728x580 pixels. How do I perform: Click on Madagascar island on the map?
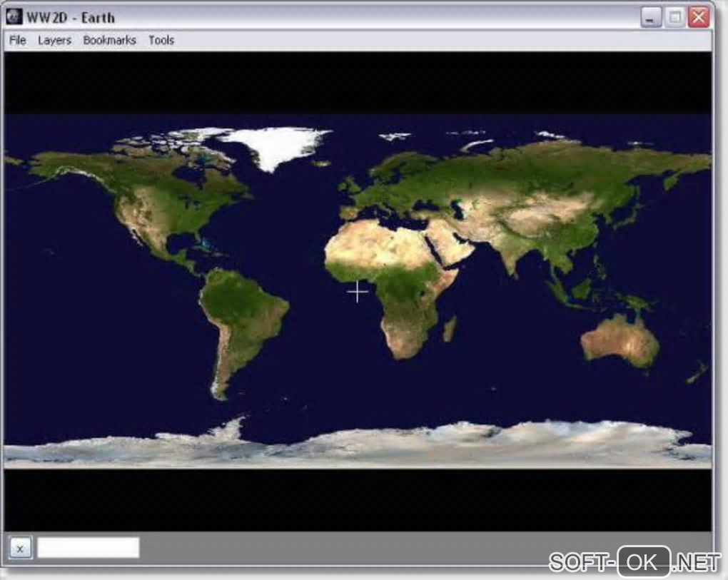[450, 328]
